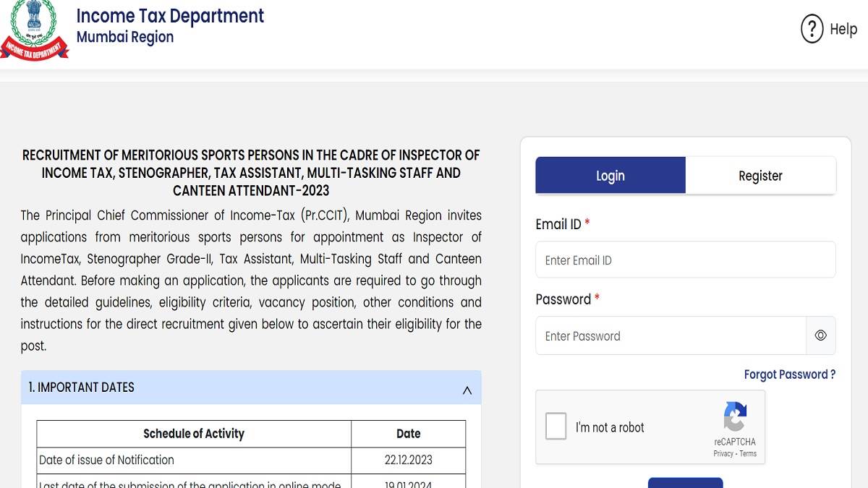The width and height of the screenshot is (868, 488).
Task: Open the Forgot Password link
Action: (x=790, y=374)
